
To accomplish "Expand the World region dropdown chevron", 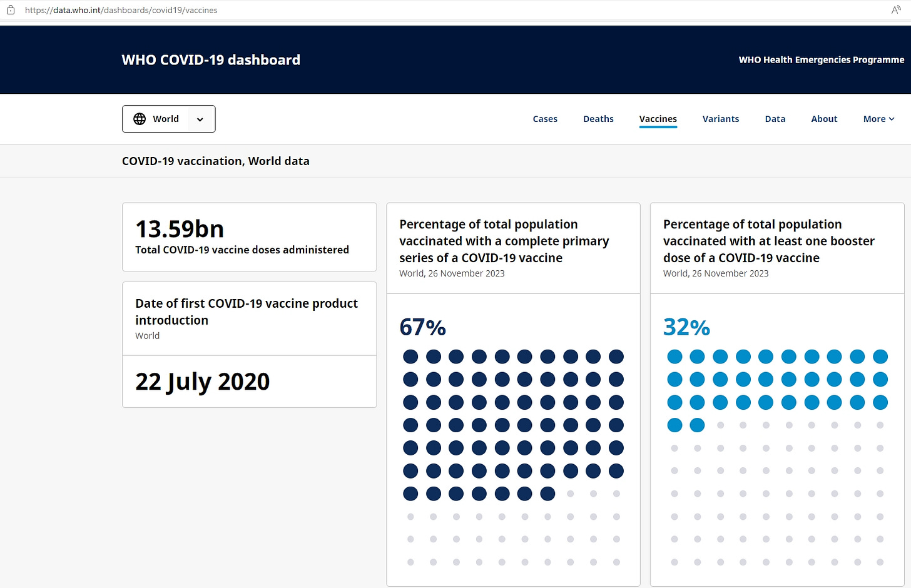I will tap(200, 119).
